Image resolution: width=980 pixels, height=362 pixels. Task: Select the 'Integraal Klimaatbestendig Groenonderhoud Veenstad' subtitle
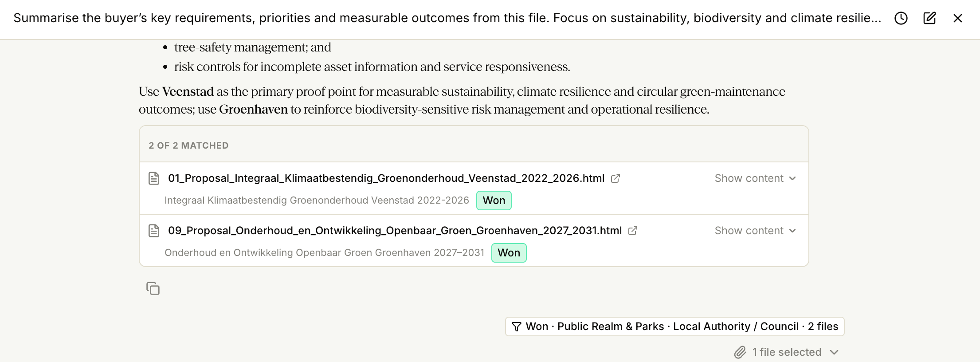pos(317,201)
